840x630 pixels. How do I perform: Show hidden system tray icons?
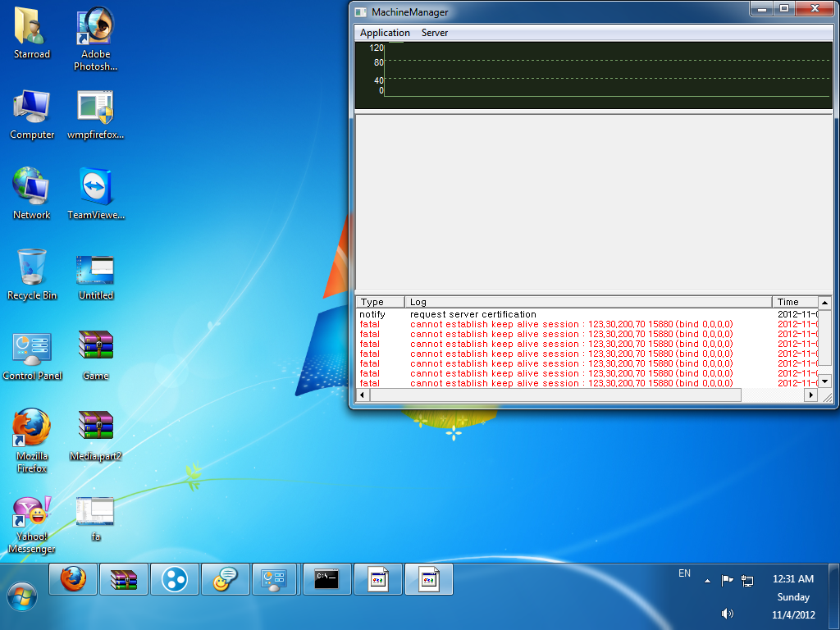[708, 581]
